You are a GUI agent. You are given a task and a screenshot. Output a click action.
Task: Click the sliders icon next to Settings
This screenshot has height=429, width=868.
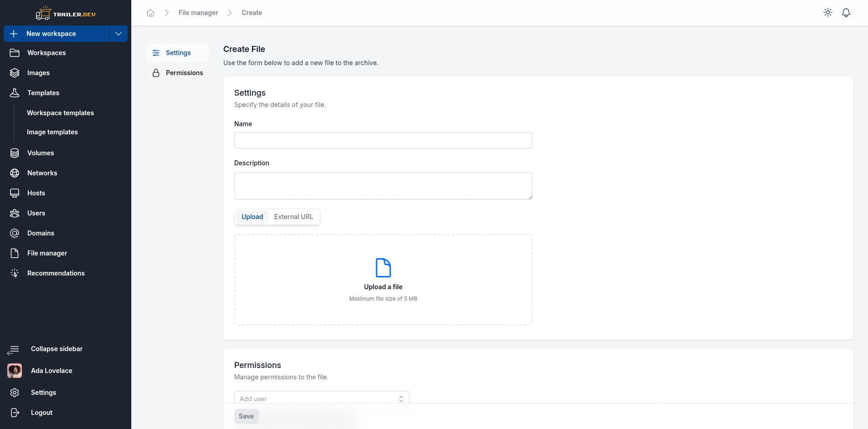coord(156,53)
